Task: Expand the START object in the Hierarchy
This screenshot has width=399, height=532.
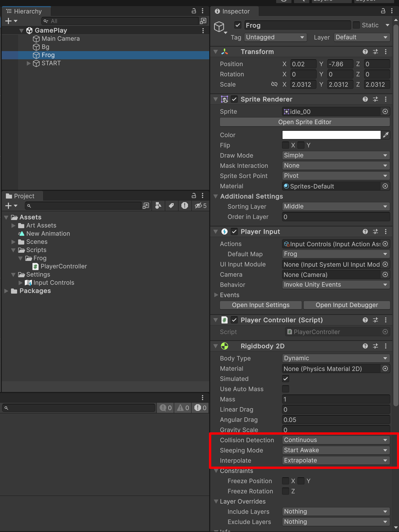Action: [x=29, y=63]
